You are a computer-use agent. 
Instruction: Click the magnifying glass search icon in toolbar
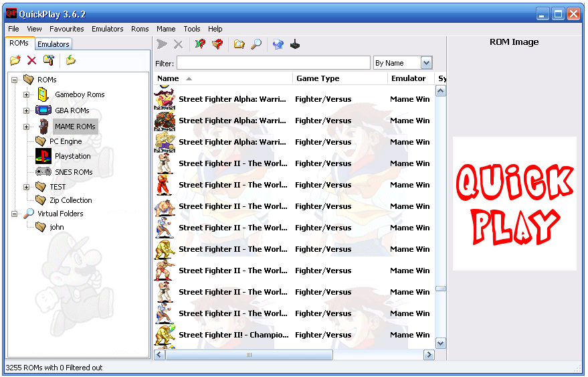click(x=256, y=44)
